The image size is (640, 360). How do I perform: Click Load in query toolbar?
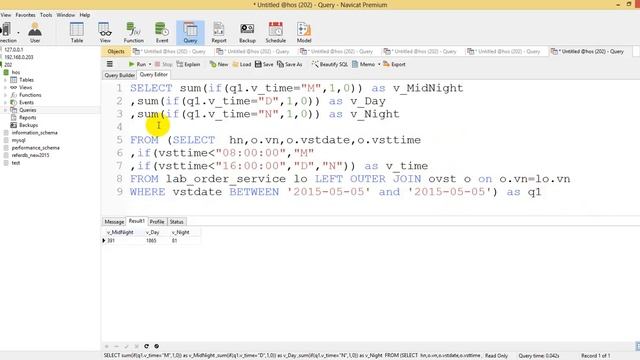242,64
